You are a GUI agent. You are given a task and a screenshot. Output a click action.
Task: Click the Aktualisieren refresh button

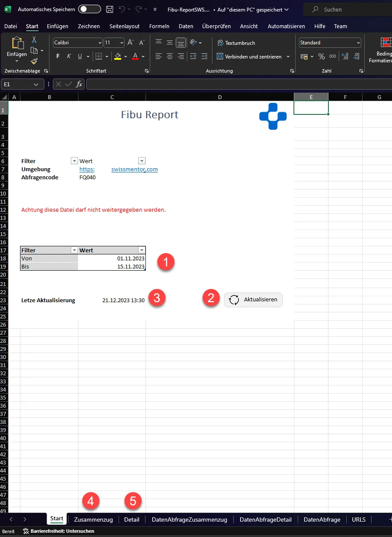pos(253,300)
